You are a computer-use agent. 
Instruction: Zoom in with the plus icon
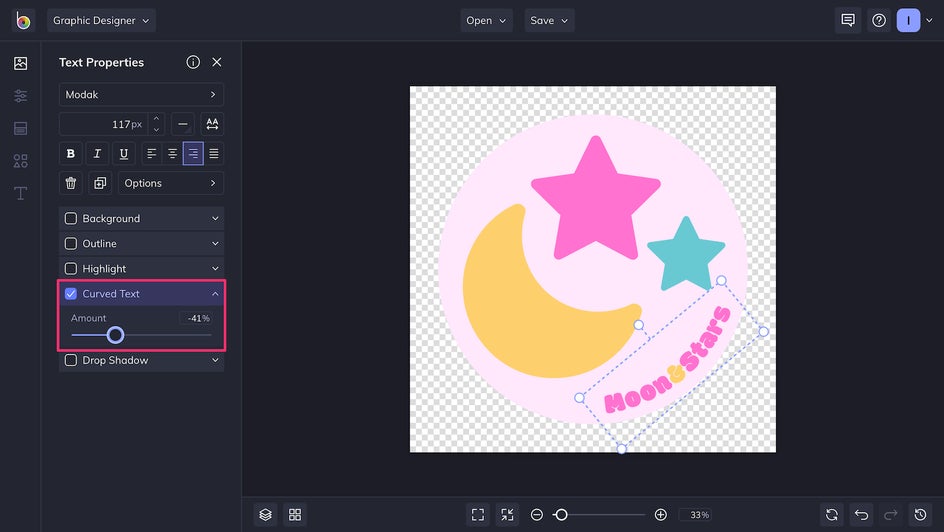pyautogui.click(x=660, y=515)
